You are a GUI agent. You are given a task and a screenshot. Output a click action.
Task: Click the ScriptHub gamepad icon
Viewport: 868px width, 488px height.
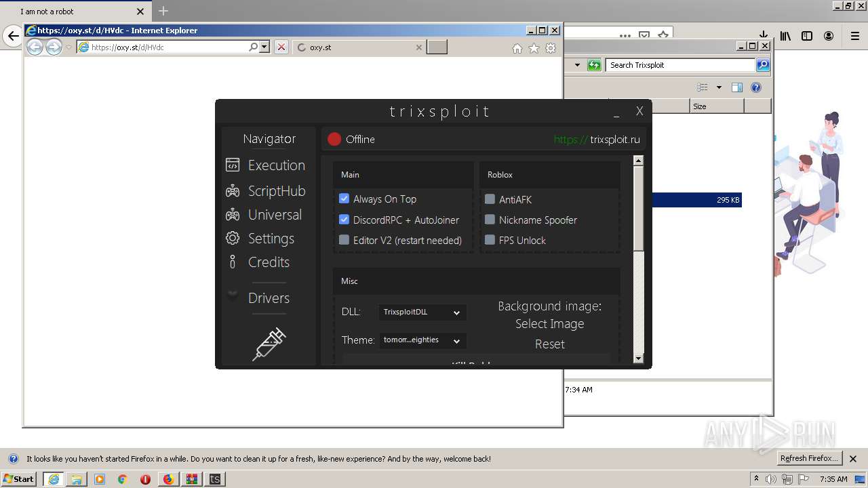click(x=233, y=191)
